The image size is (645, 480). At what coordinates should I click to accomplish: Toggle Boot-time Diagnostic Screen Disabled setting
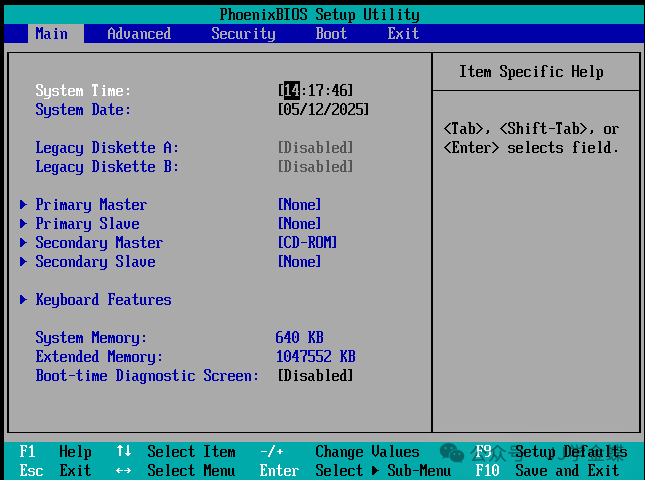(x=315, y=376)
